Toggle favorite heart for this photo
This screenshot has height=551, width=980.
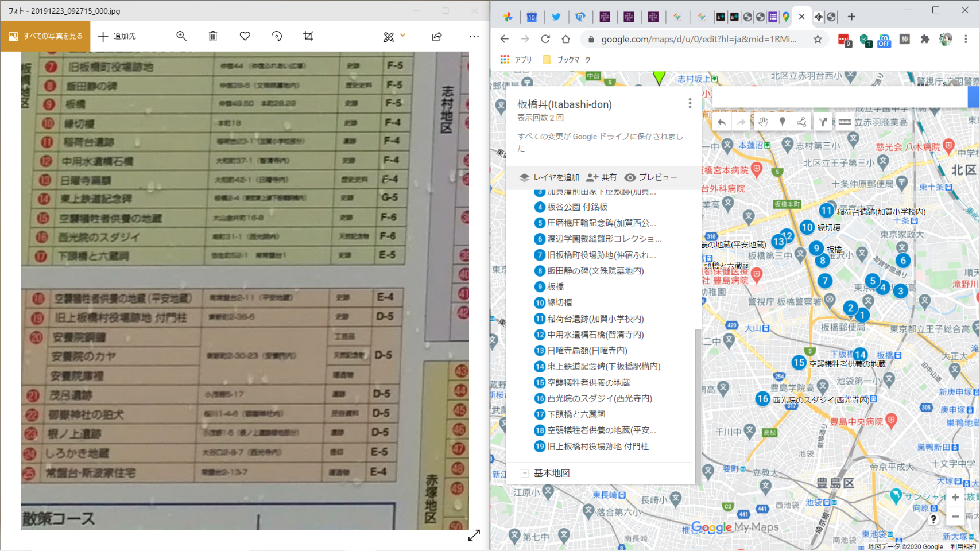pyautogui.click(x=245, y=36)
